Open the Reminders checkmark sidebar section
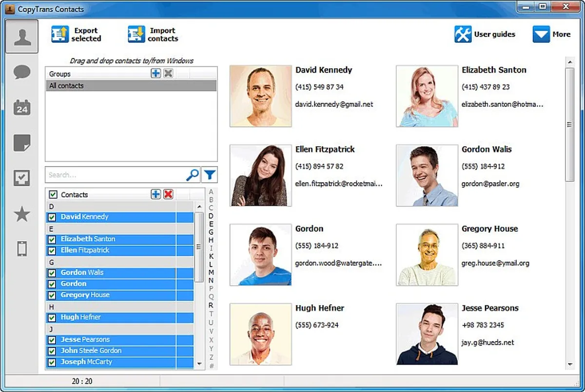The image size is (585, 392). point(22,178)
